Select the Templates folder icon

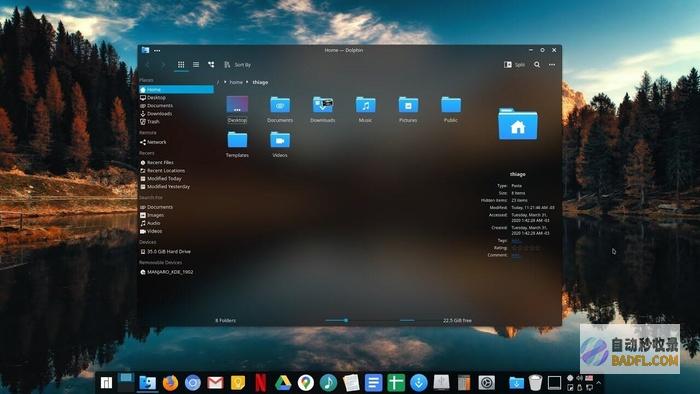[x=237, y=144]
